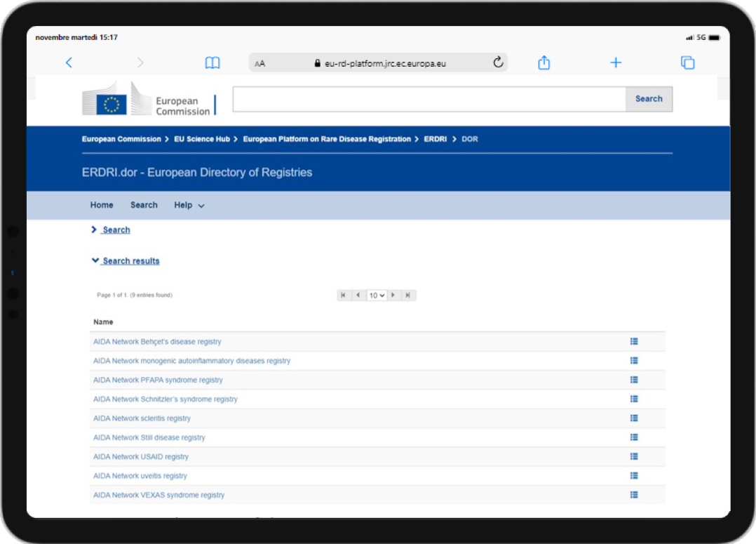This screenshot has height=544, width=756.
Task: Open details icon for Schnitzler's syndrome registry
Action: coord(634,399)
